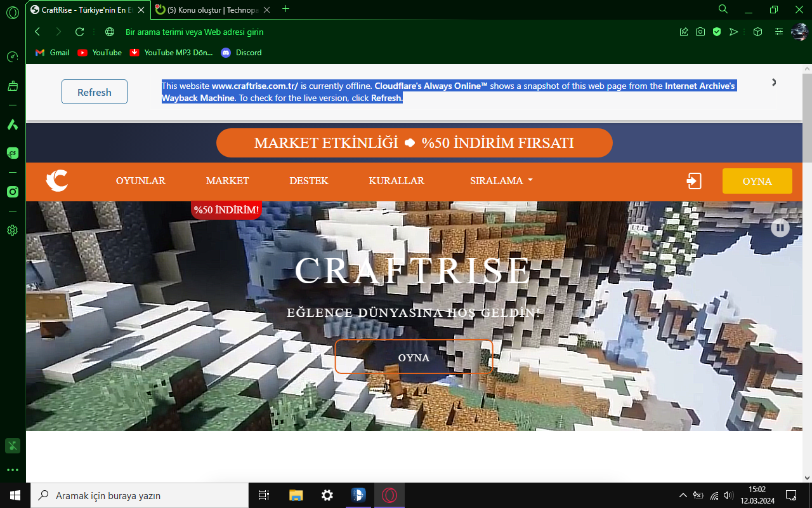Screen dimensions: 812x508
Task: Open extensions cube icon
Action: point(757,32)
